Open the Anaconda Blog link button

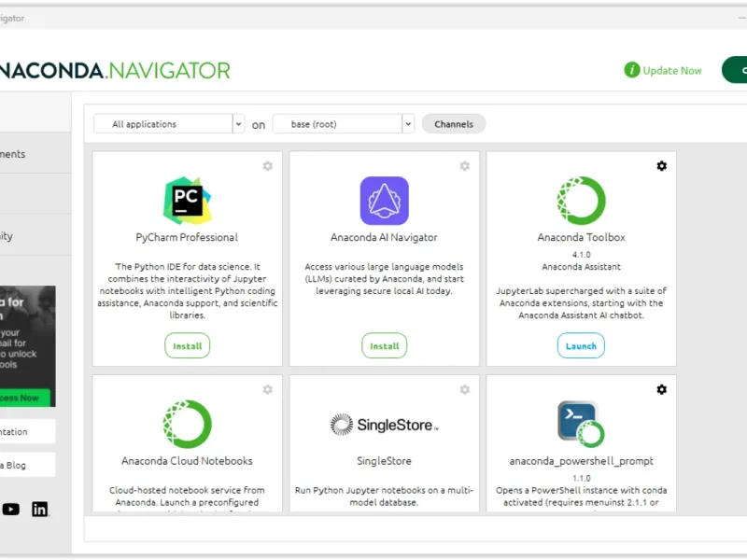28,465
